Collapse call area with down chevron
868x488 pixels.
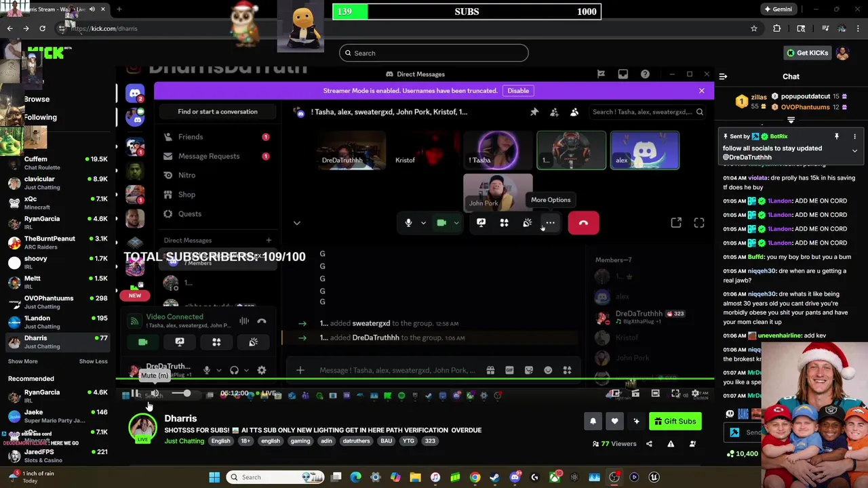tap(296, 223)
